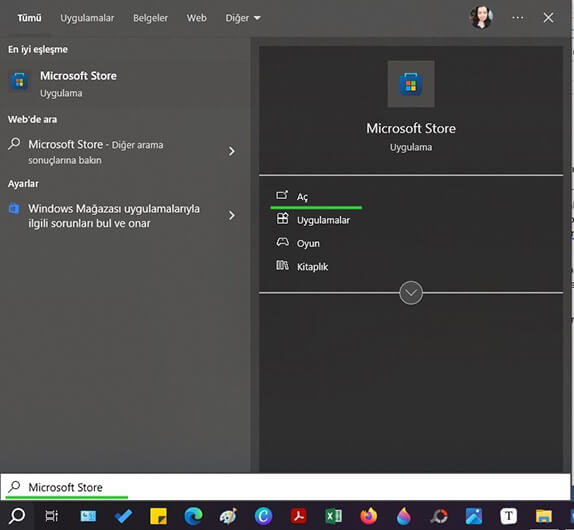Click the Uygulamalar apps grid icon
Viewport: 574px width, 530px height.
[282, 219]
